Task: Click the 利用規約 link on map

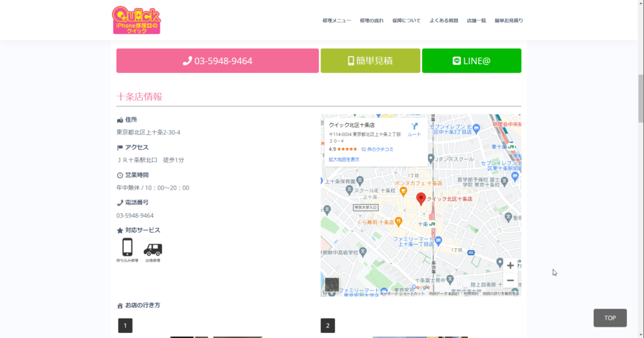Action: point(471,293)
